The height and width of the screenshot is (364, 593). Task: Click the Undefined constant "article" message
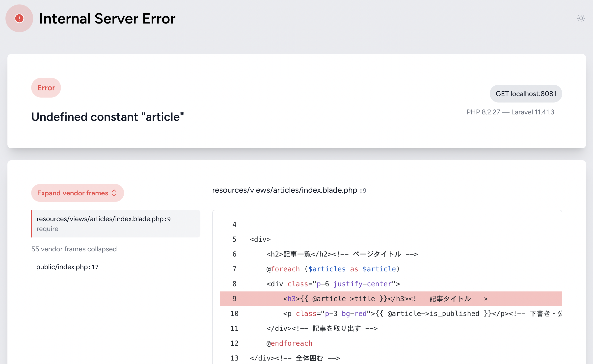click(x=108, y=117)
